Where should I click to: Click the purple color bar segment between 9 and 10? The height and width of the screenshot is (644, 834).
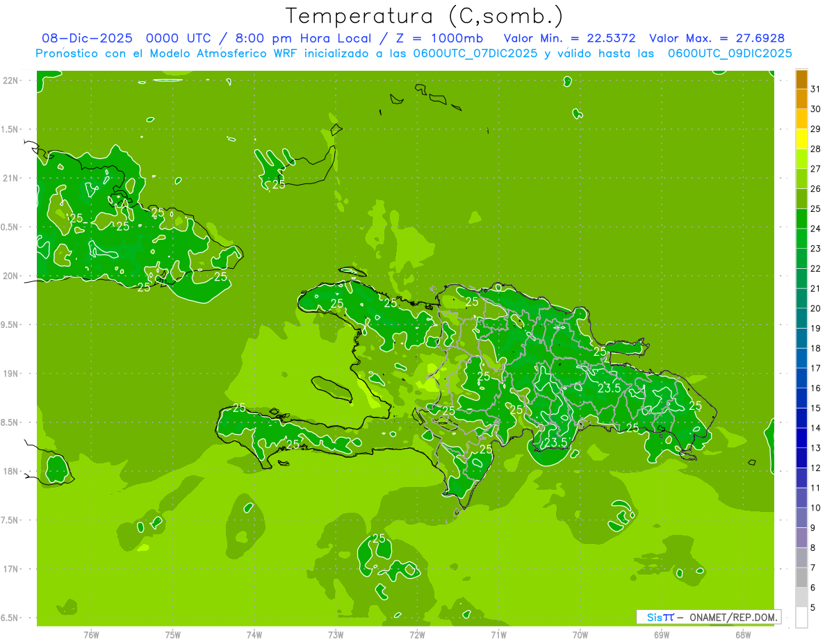(801, 518)
